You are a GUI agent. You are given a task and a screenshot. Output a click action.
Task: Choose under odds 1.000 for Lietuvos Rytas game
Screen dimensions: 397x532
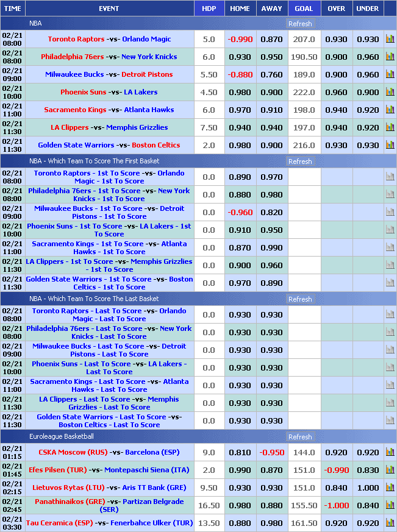click(x=367, y=488)
